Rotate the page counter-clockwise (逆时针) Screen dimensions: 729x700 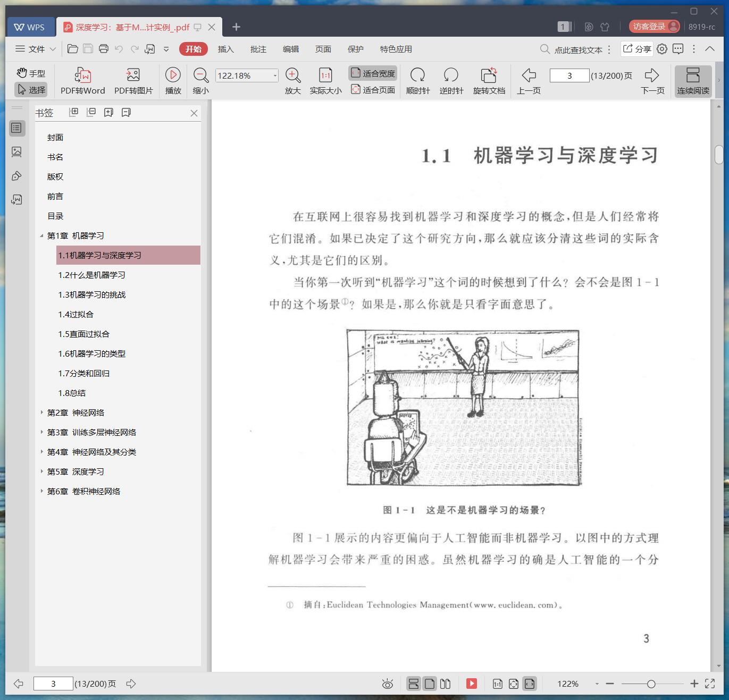tap(451, 81)
